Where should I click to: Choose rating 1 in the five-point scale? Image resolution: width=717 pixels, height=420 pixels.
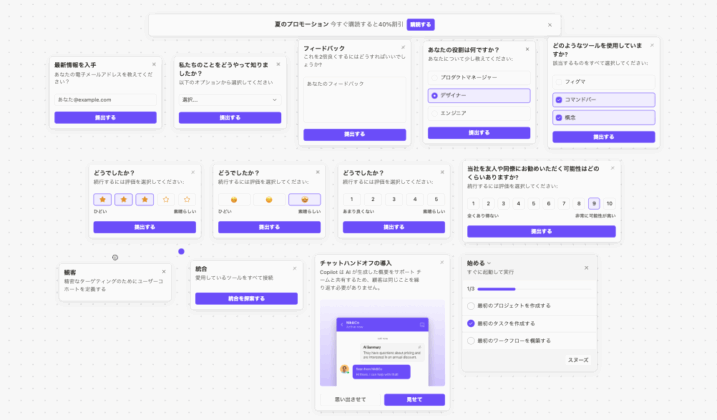[x=352, y=199]
